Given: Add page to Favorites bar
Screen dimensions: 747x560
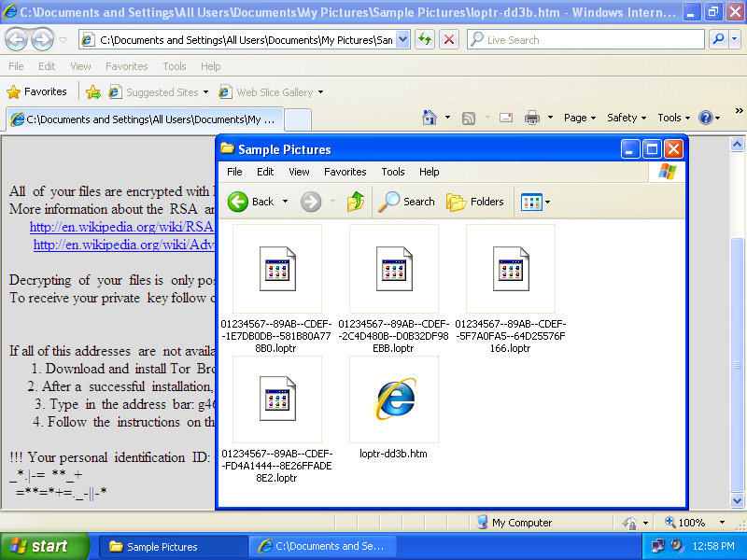Looking at the screenshot, I should (x=93, y=91).
